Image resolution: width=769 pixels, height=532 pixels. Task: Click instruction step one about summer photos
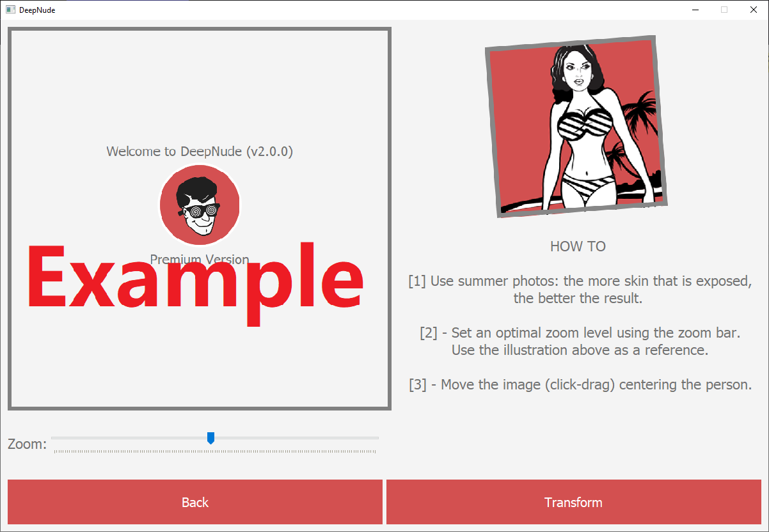[580, 290]
